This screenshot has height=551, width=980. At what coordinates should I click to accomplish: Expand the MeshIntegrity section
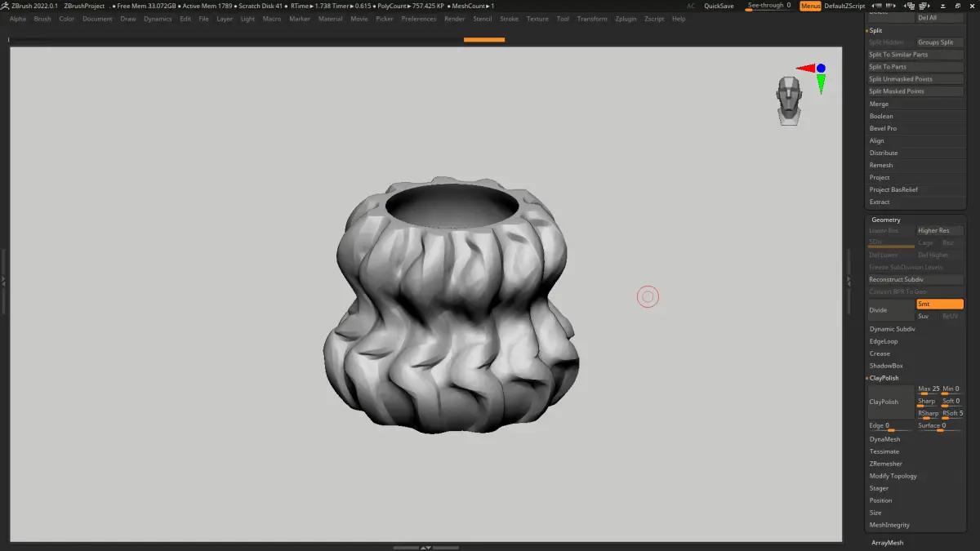[x=889, y=525]
